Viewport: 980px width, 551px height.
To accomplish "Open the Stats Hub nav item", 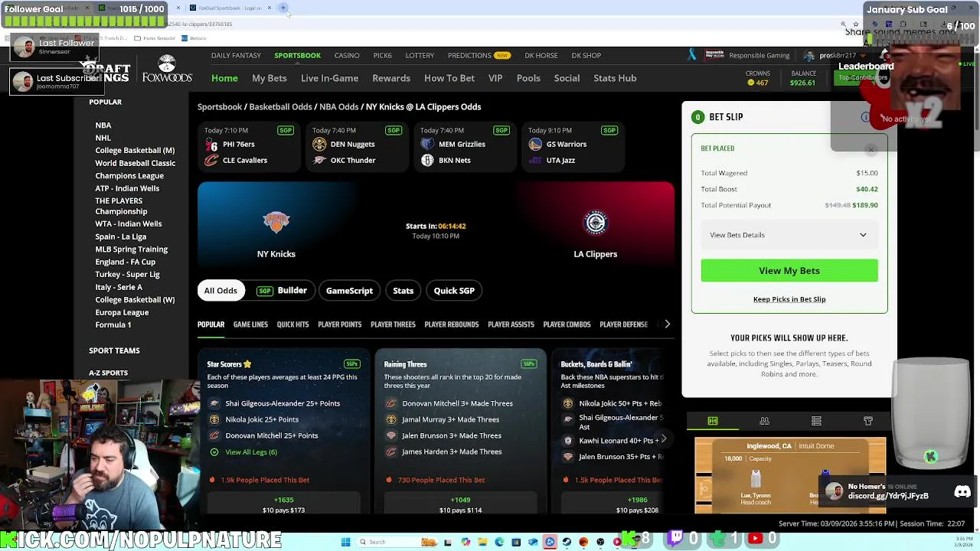I will tap(615, 78).
